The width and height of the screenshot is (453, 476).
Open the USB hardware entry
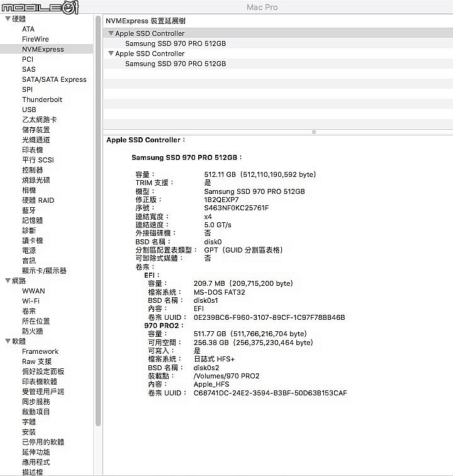[x=29, y=110]
